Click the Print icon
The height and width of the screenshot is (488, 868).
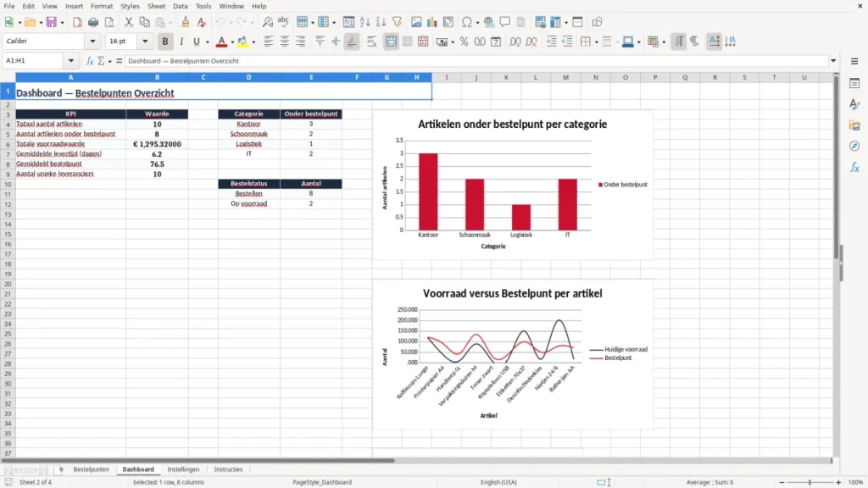coord(93,22)
